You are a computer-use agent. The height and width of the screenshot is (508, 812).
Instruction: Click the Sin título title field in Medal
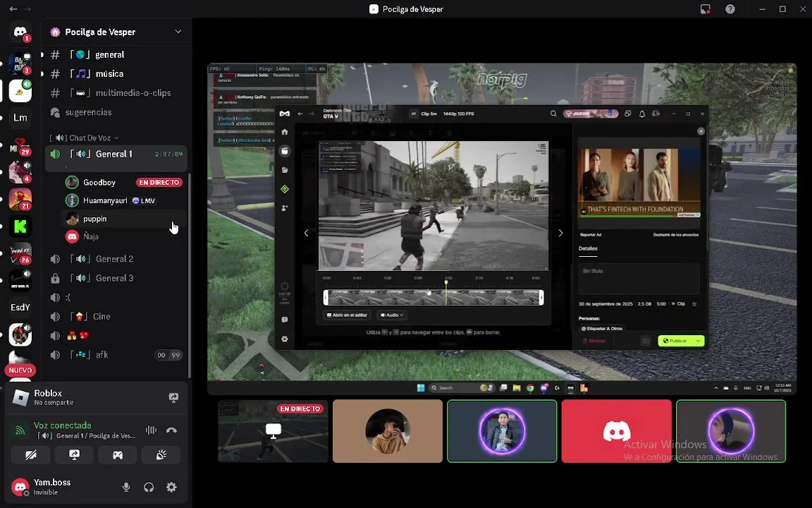click(639, 279)
